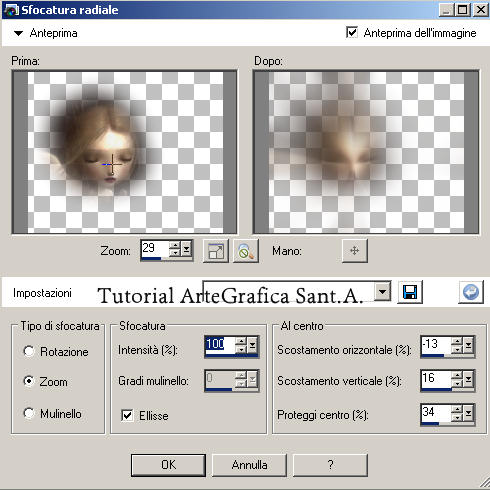
Task: Open the Zoom value slider dropdown
Action: tap(186, 249)
